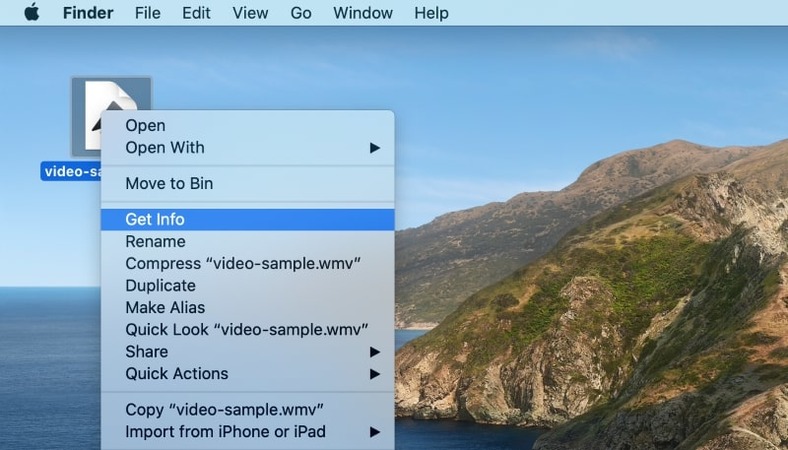The width and height of the screenshot is (788, 450).
Task: Expand Import from iPhone or iPad submenu
Action: pos(247,431)
